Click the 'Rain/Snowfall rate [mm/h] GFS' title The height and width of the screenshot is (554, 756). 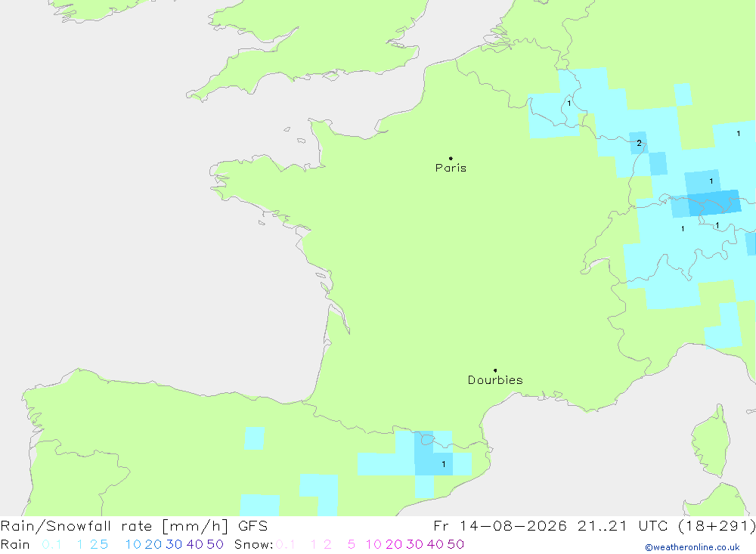tap(134, 525)
